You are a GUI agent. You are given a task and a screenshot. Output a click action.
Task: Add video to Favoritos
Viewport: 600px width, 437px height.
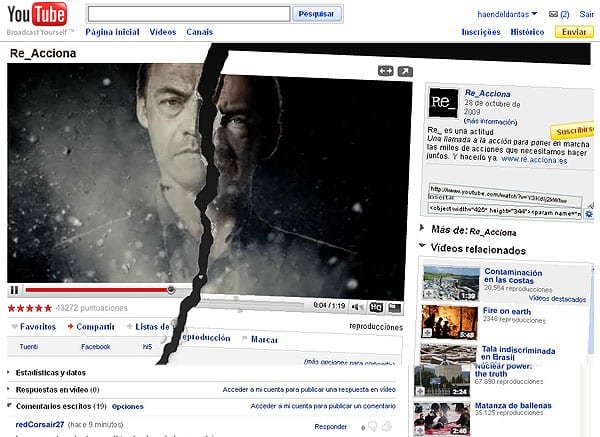34,327
